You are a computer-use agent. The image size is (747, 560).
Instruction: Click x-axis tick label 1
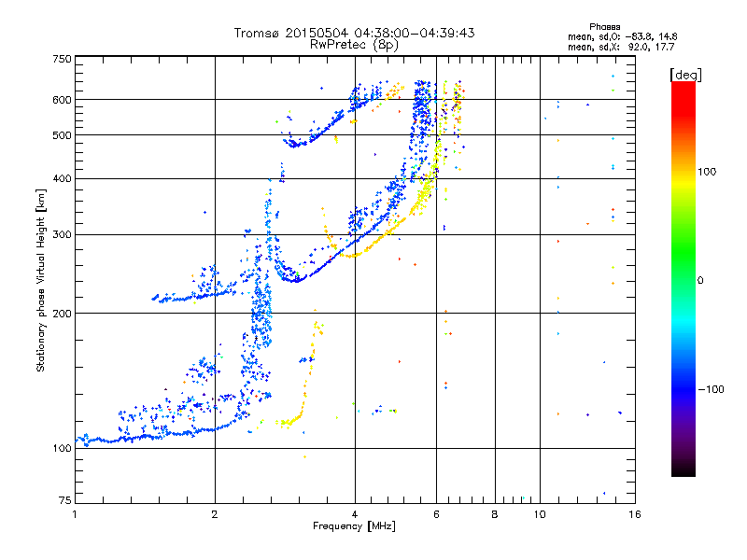[x=75, y=514]
